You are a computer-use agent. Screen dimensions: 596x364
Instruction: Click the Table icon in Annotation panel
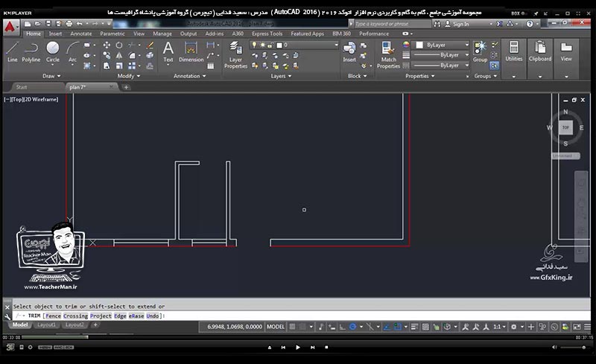(x=210, y=66)
